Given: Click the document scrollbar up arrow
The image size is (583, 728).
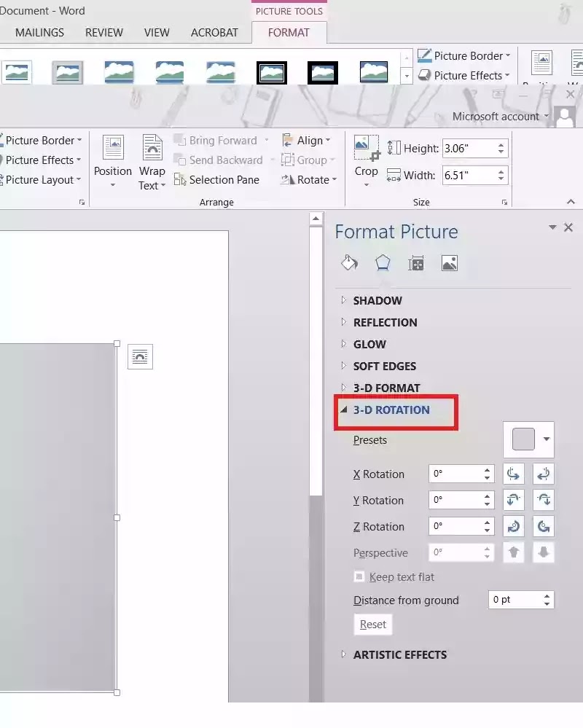Looking at the screenshot, I should [x=316, y=219].
